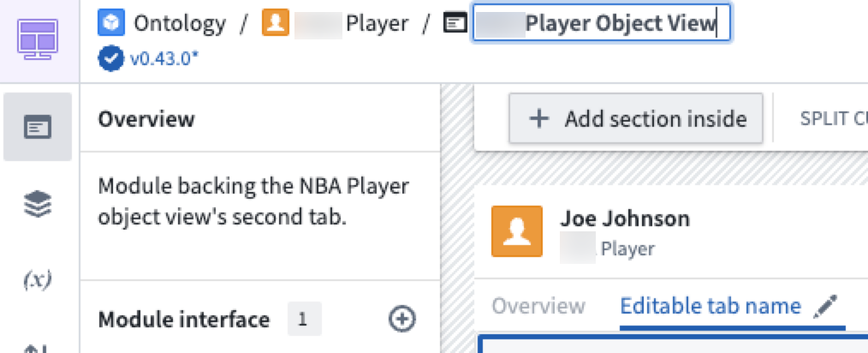Open the Layers sidebar icon

[38, 204]
